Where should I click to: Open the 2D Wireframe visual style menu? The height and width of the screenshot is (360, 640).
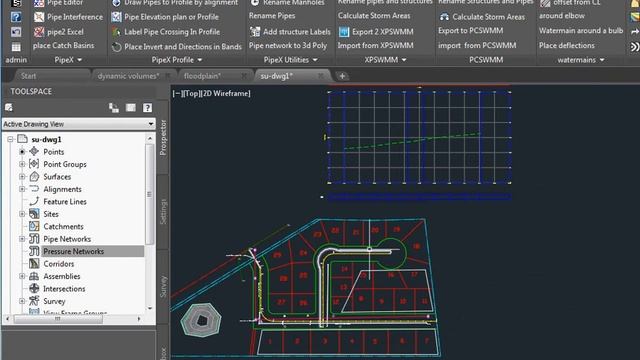point(226,93)
